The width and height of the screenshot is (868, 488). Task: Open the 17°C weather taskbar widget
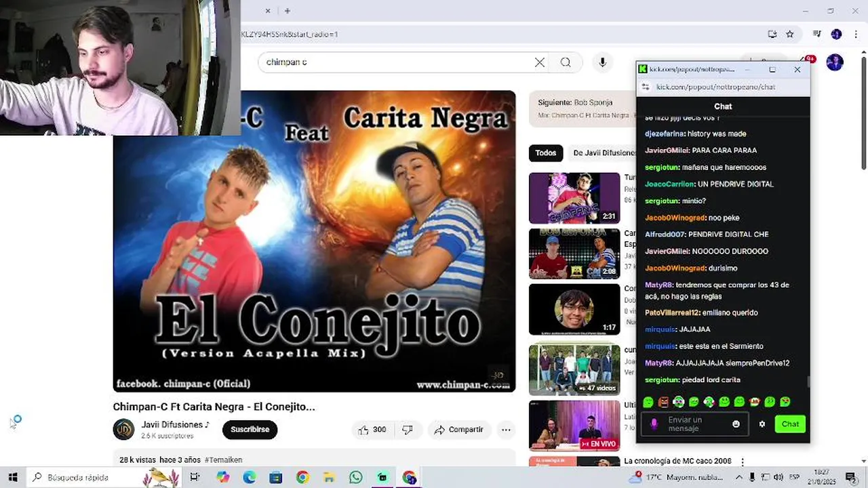(x=676, y=477)
